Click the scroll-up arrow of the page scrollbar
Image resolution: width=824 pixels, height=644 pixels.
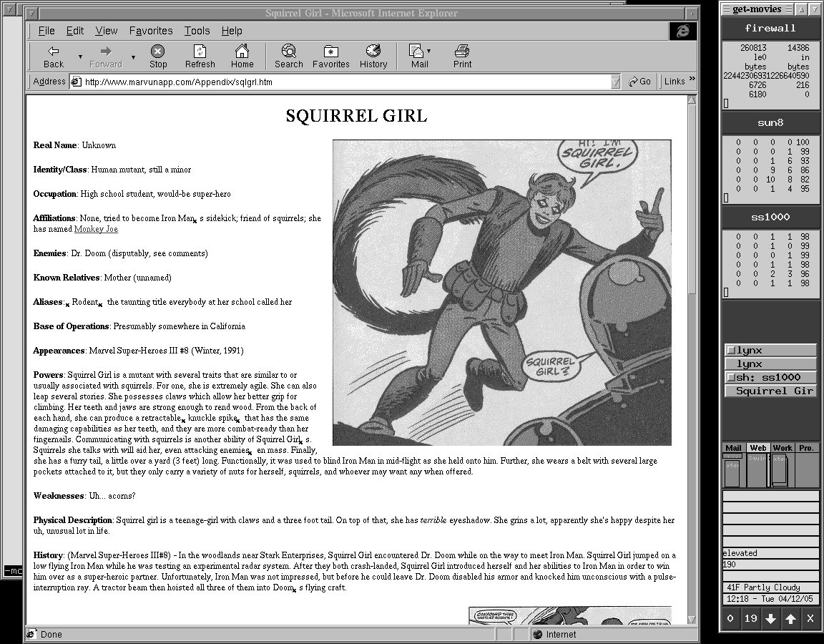692,99
